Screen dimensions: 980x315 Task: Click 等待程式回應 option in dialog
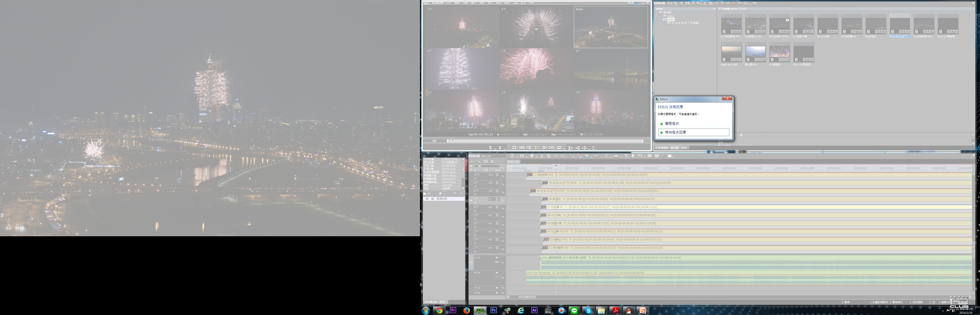point(675,132)
